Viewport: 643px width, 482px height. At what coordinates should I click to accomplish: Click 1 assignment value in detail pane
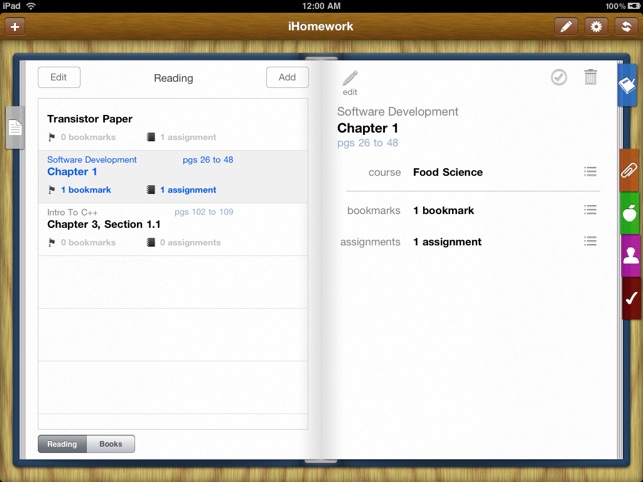[447, 242]
